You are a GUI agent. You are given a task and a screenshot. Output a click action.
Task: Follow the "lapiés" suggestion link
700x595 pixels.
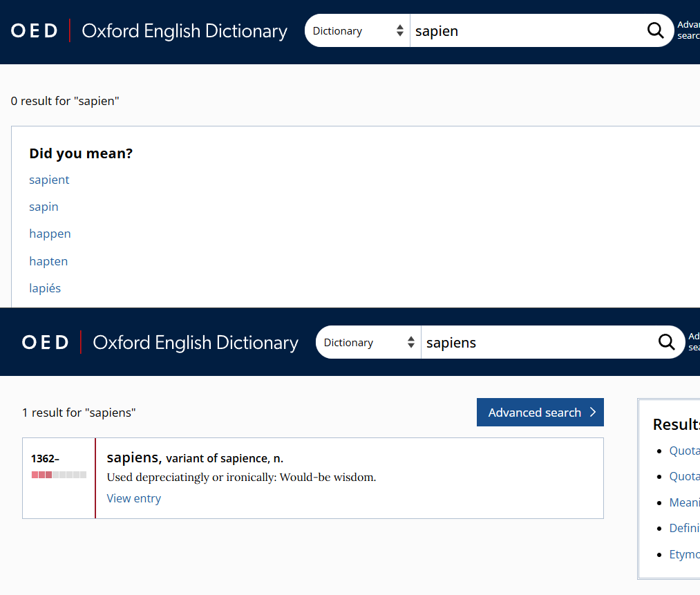click(x=45, y=288)
